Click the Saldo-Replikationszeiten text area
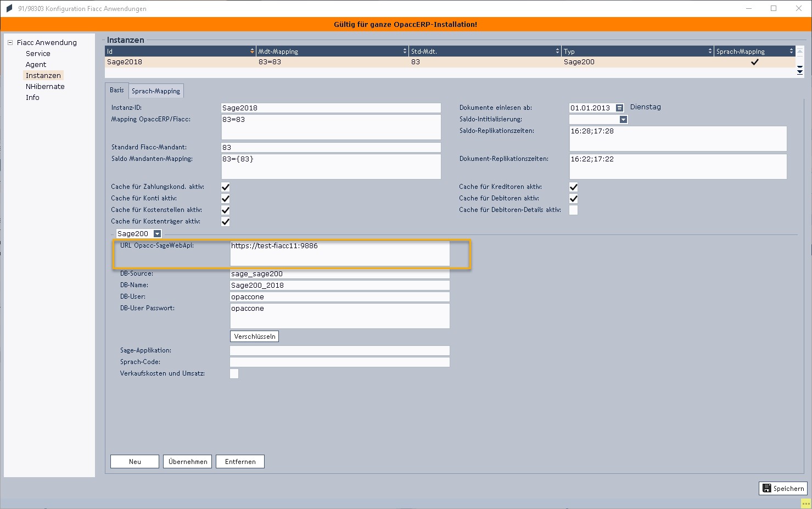This screenshot has width=812, height=509. 678,139
